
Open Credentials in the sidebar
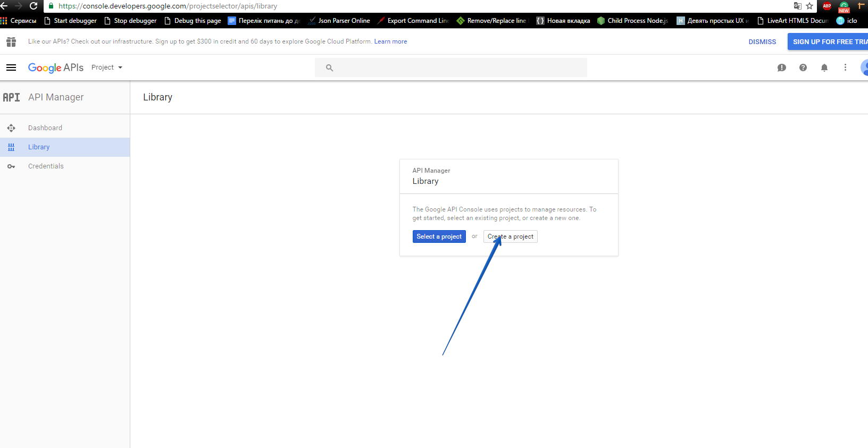tap(46, 166)
